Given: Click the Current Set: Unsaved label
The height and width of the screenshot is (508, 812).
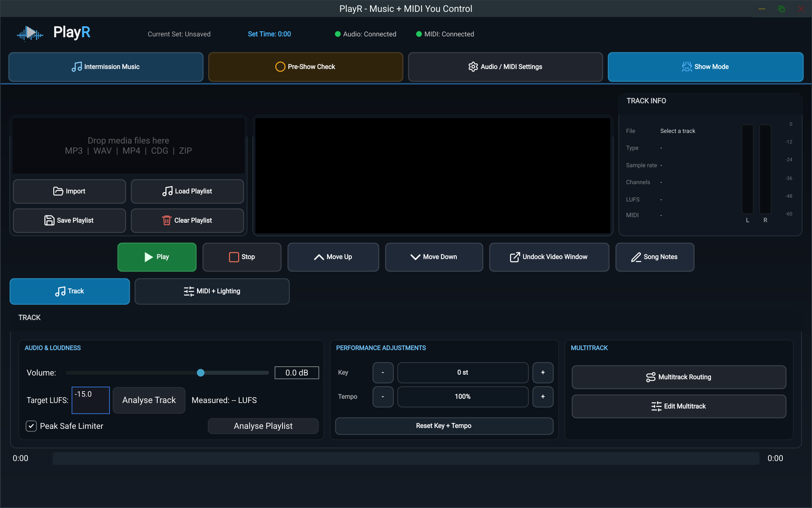Looking at the screenshot, I should (179, 34).
